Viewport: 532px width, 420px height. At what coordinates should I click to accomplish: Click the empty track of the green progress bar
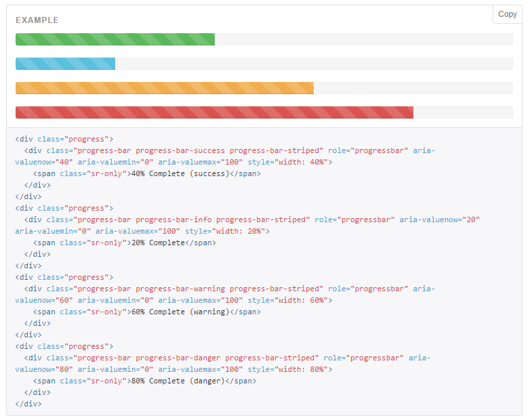[363, 39]
